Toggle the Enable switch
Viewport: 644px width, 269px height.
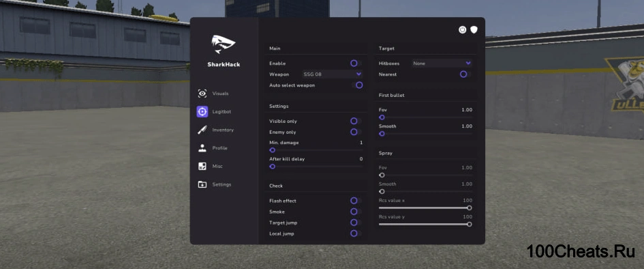coord(356,63)
